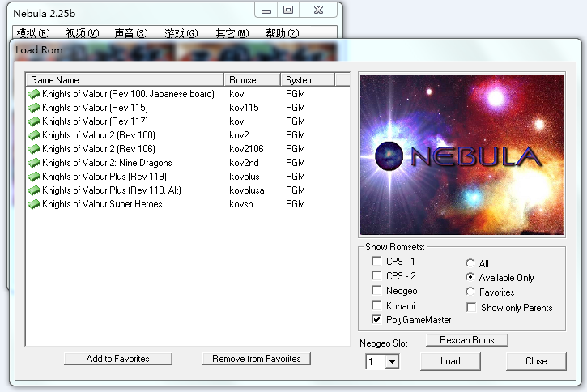This screenshot has height=392, width=587.
Task: Select the Available Only radio button
Action: [x=470, y=277]
